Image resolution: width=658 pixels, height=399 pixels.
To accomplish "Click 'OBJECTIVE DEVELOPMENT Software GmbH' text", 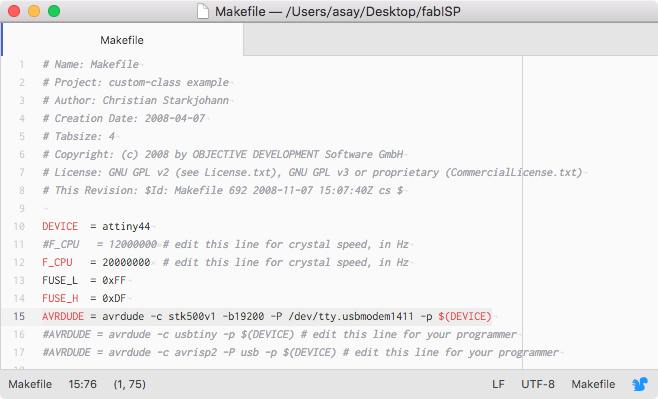I will [x=298, y=155].
